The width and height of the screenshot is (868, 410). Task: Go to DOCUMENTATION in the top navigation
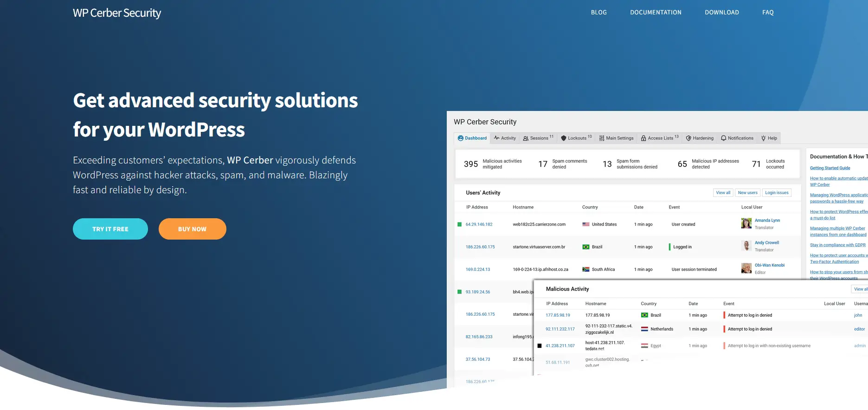(x=656, y=13)
